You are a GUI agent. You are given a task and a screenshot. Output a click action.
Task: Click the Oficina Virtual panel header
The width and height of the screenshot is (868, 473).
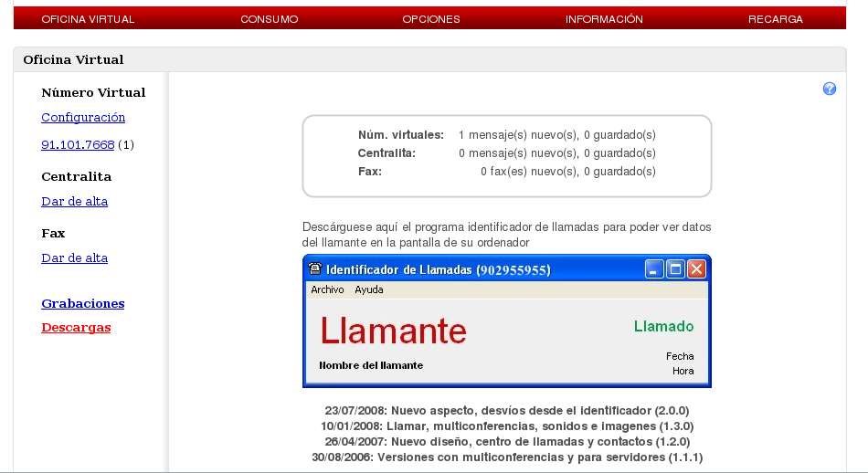click(x=73, y=60)
